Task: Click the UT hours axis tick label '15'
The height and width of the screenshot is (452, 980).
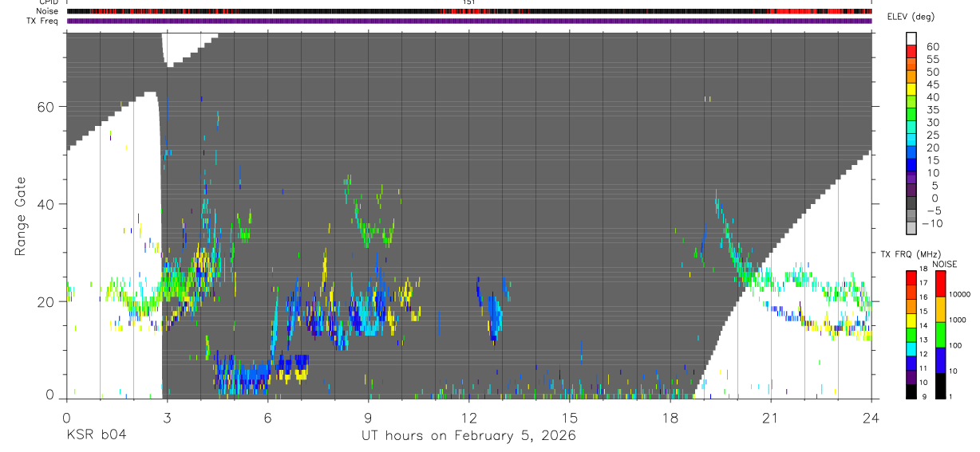Action: [569, 417]
